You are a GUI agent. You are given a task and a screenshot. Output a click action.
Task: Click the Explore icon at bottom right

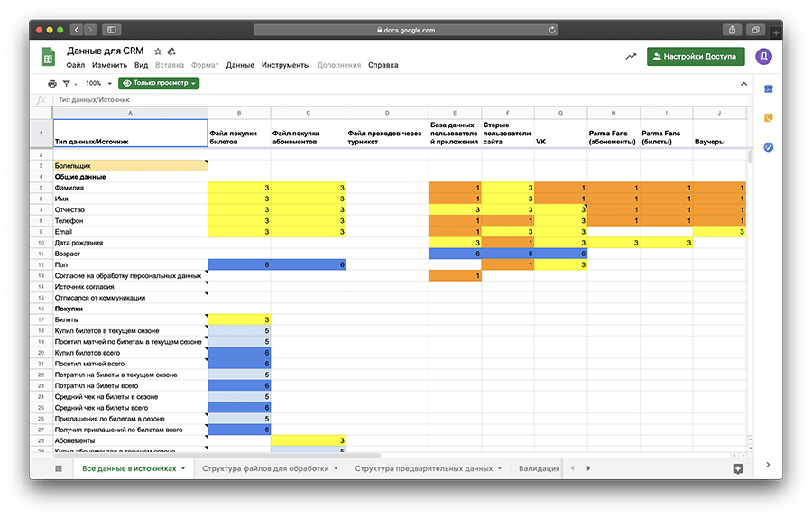click(x=737, y=468)
